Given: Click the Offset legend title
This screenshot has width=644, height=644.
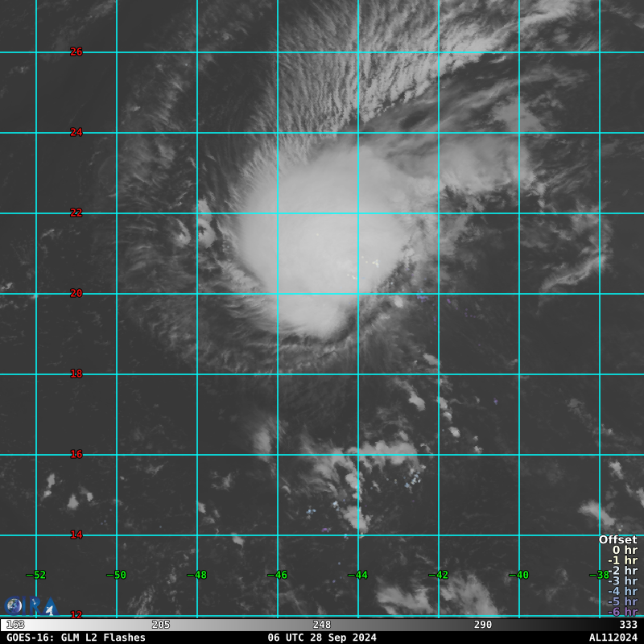Looking at the screenshot, I should point(617,540).
